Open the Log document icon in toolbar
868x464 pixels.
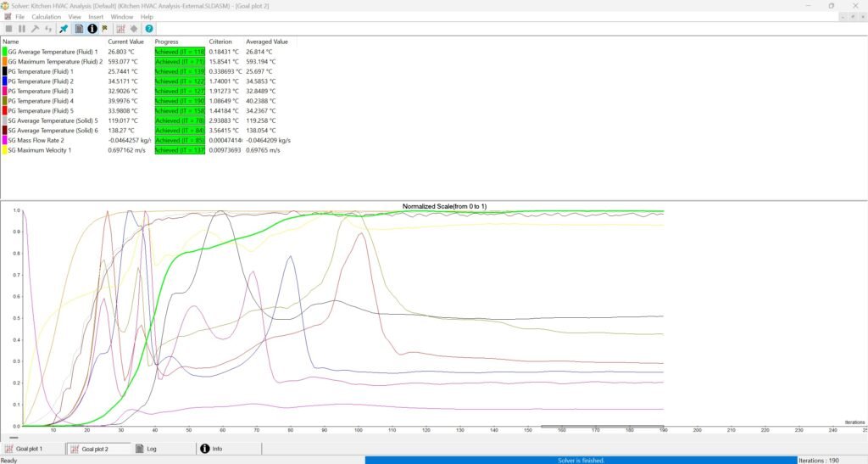tap(79, 29)
